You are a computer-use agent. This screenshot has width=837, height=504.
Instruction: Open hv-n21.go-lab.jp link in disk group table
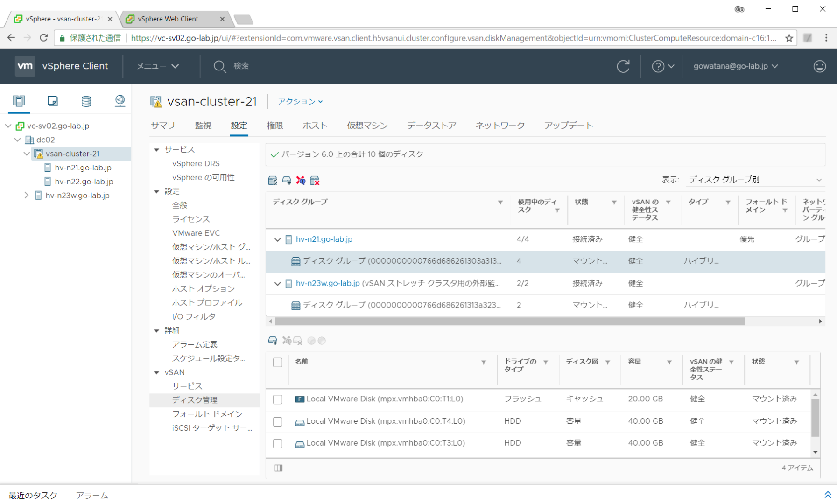pyautogui.click(x=324, y=239)
